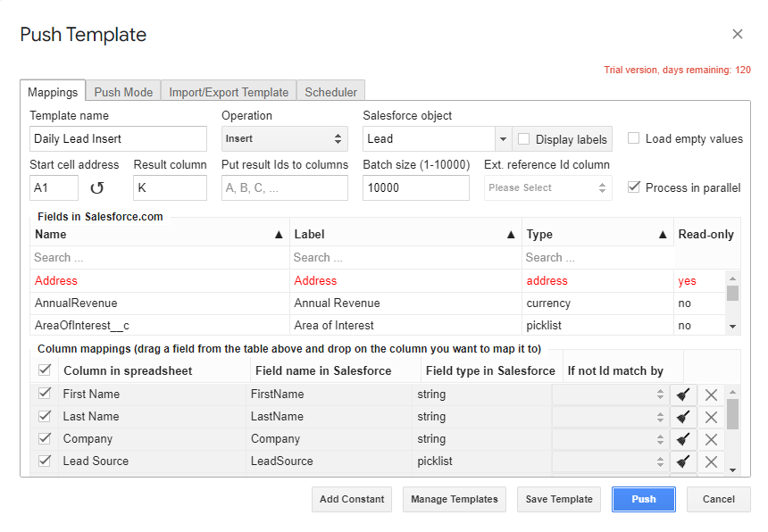Click the Template name input field
This screenshot has width=768, height=532.
118,138
